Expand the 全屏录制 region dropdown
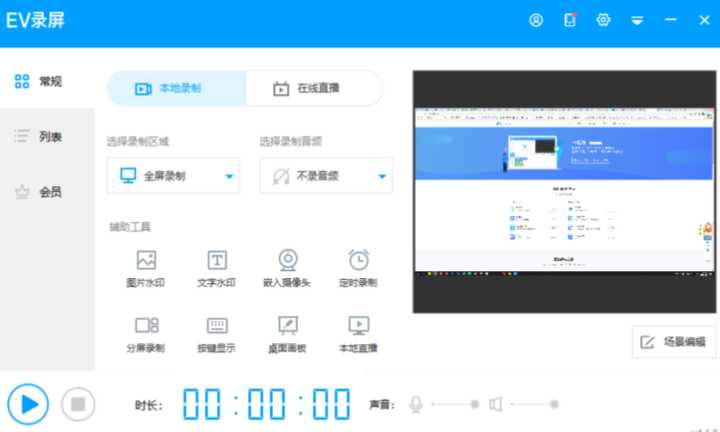This screenshot has width=720, height=432. pos(173,176)
